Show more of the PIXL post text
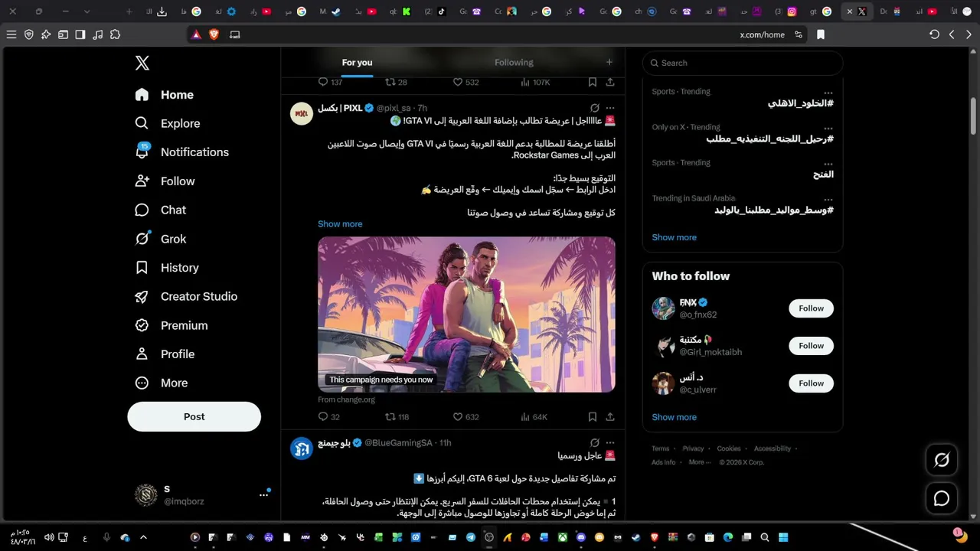The width and height of the screenshot is (980, 551). point(340,224)
